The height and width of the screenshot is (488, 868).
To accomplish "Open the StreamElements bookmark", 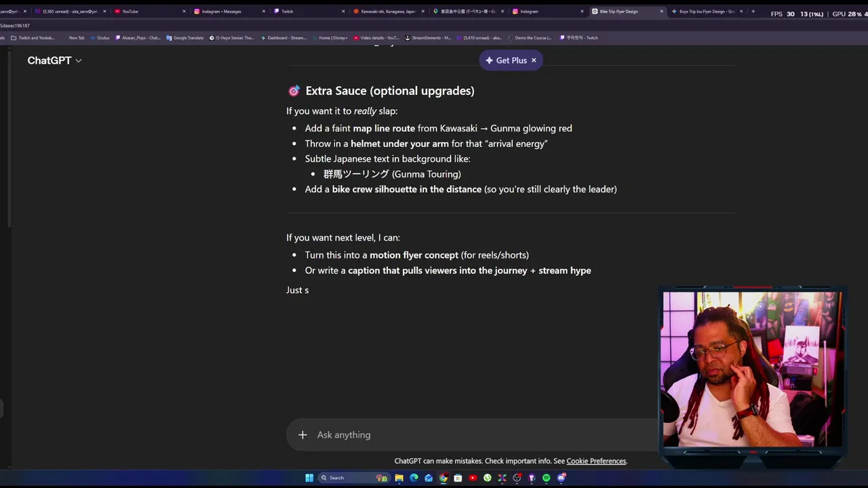I will (x=427, y=38).
